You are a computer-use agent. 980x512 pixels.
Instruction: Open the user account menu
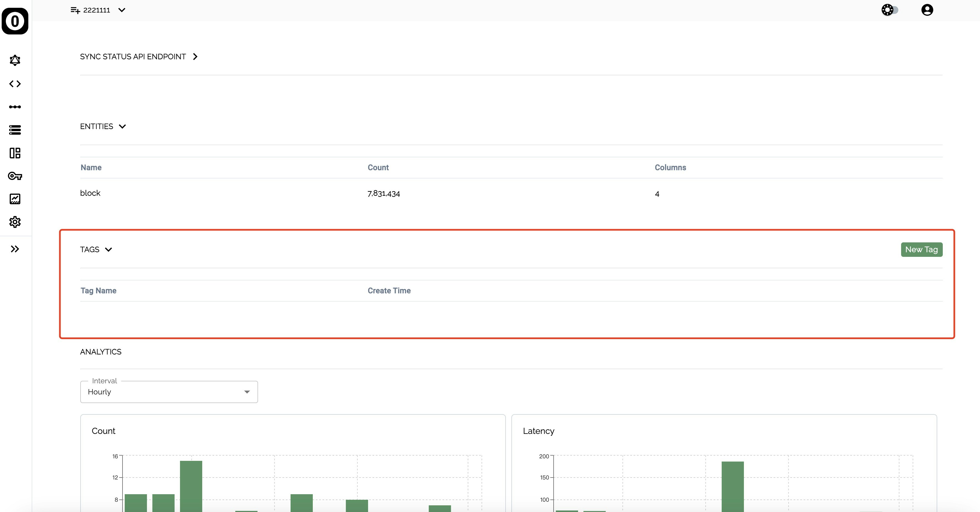927,10
